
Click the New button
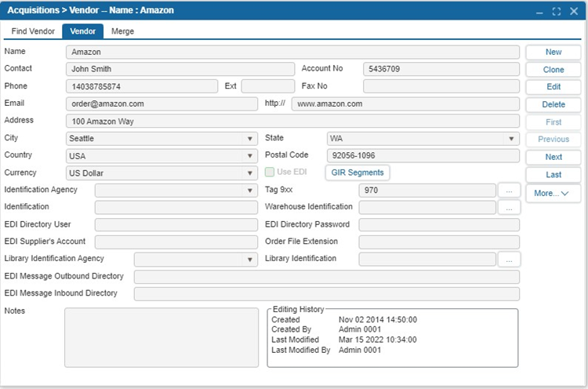pyautogui.click(x=554, y=52)
